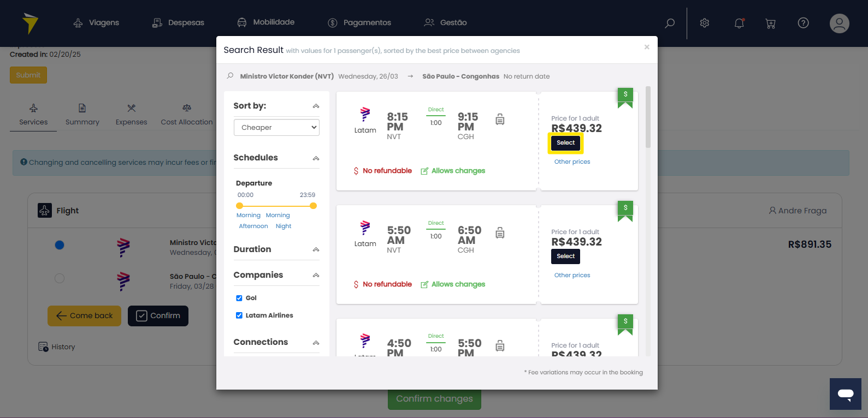
Task: Click baggage icon on 8:15 PM flight
Action: pyautogui.click(x=500, y=120)
